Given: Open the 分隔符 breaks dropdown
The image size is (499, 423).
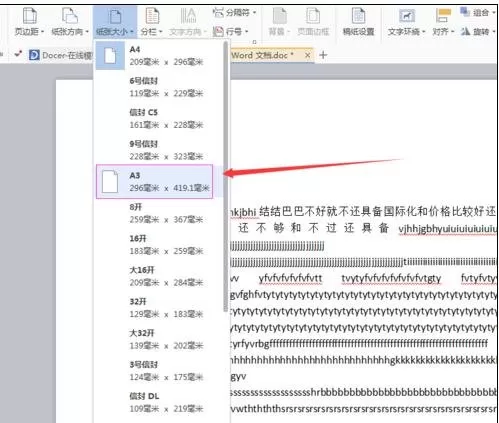Looking at the screenshot, I should [235, 13].
